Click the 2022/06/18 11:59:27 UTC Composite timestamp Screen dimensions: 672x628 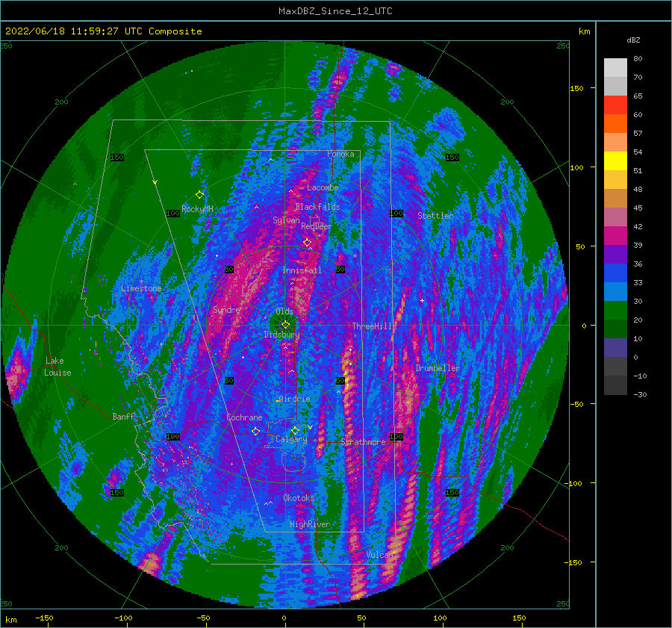point(103,31)
